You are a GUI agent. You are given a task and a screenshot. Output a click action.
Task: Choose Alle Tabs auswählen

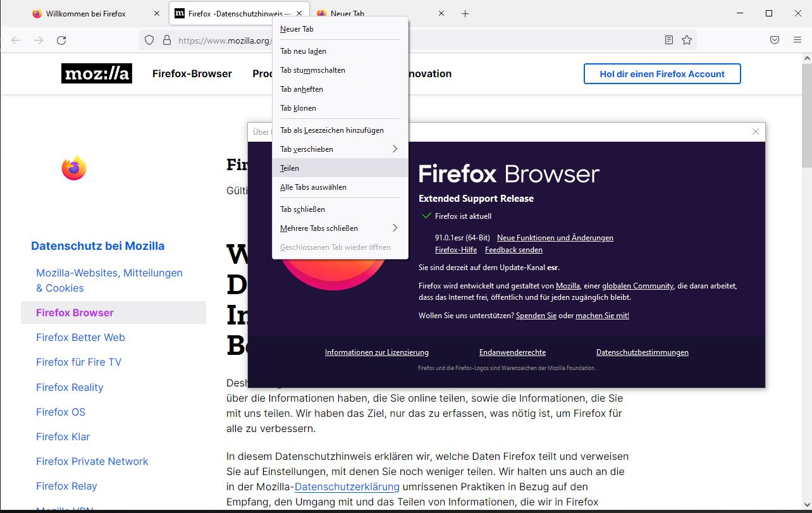(340, 187)
